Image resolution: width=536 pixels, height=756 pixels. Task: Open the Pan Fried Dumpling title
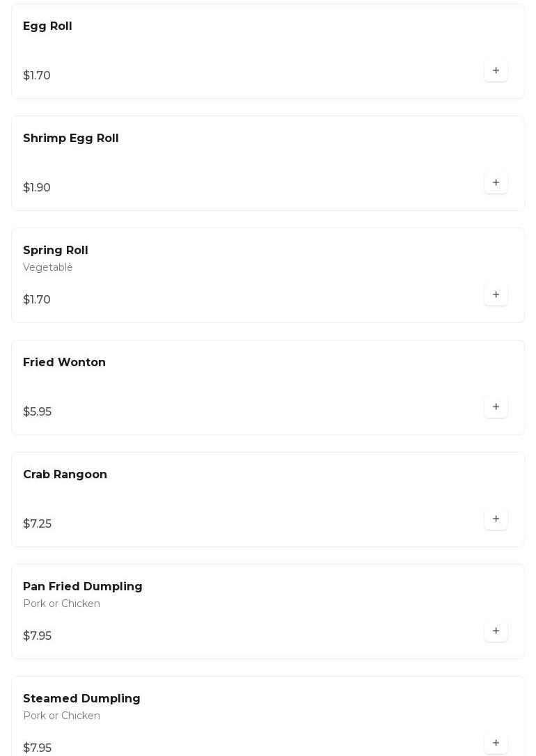pos(83,587)
